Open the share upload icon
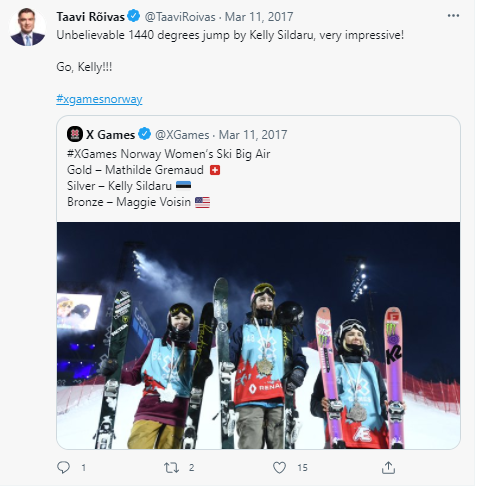Viewport: 478px width, 486px height. pos(388,467)
